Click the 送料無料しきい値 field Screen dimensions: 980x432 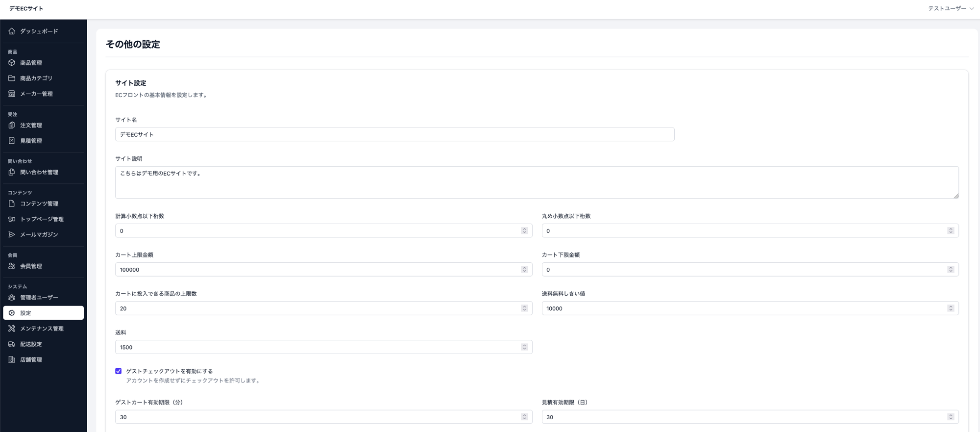click(750, 308)
